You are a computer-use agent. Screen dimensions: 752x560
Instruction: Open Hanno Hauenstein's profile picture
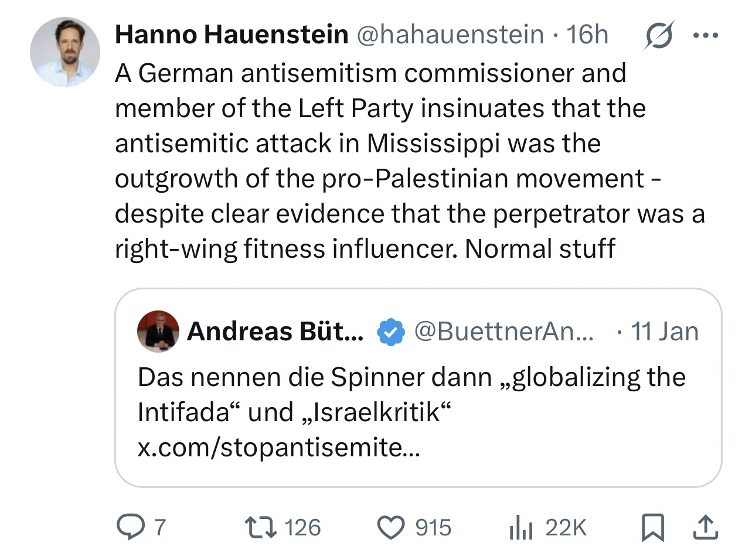[x=65, y=52]
